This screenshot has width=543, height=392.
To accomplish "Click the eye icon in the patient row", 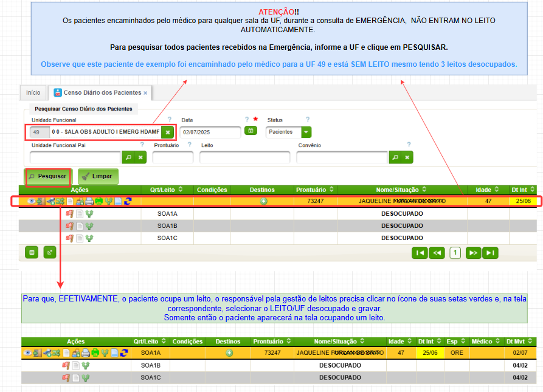I will pyautogui.click(x=31, y=201).
